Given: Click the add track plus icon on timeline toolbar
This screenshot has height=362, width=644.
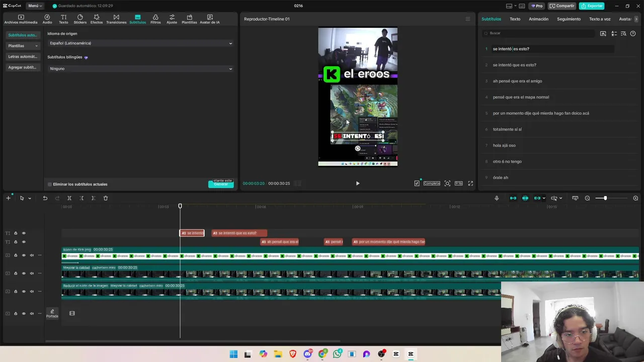Looking at the screenshot, I should (x=8, y=198).
